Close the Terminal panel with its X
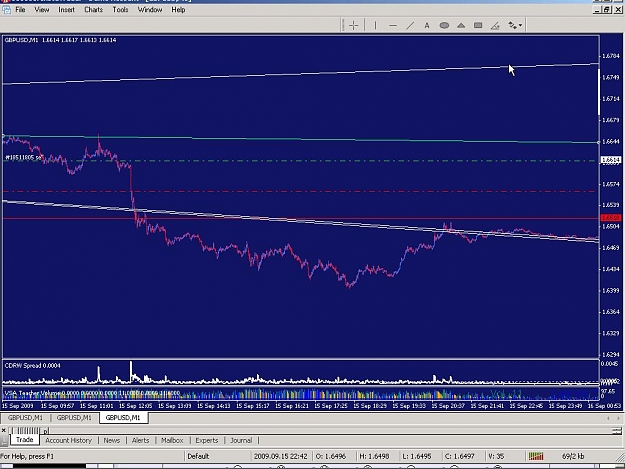Image resolution: width=625 pixels, height=469 pixels. (x=3, y=430)
